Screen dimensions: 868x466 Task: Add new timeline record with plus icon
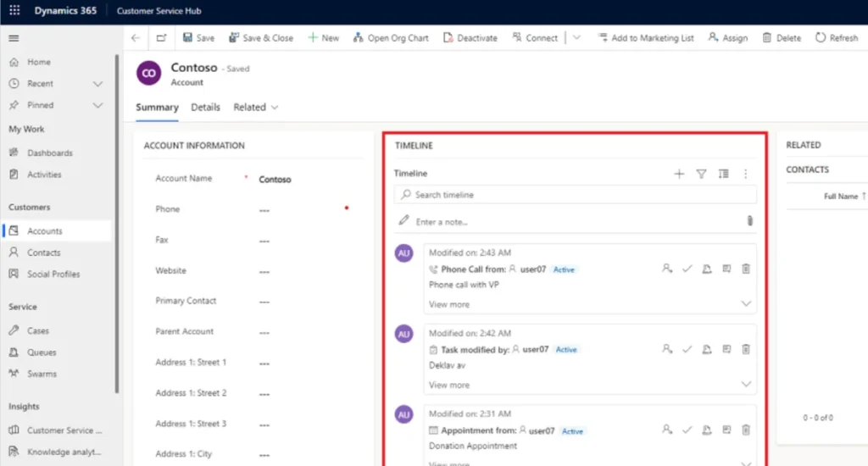pos(679,174)
